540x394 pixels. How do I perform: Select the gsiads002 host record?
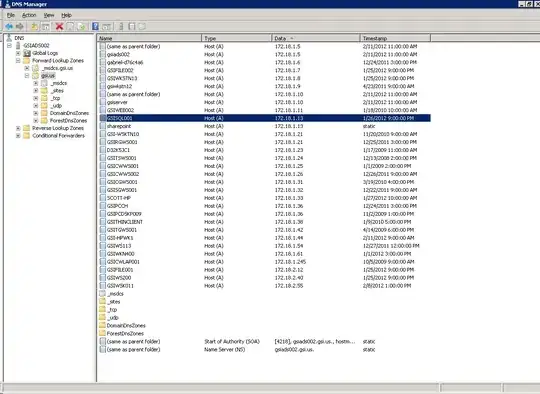click(118, 54)
